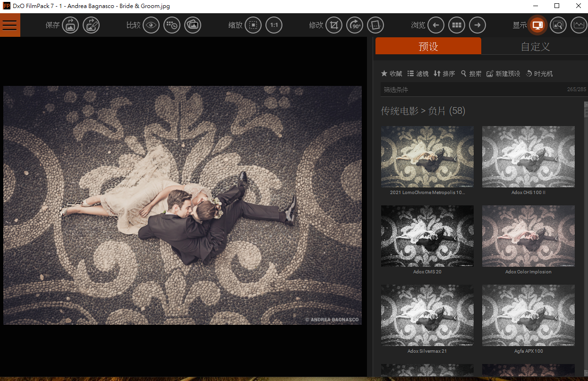
Task: Select the 预设 tab
Action: 428,46
